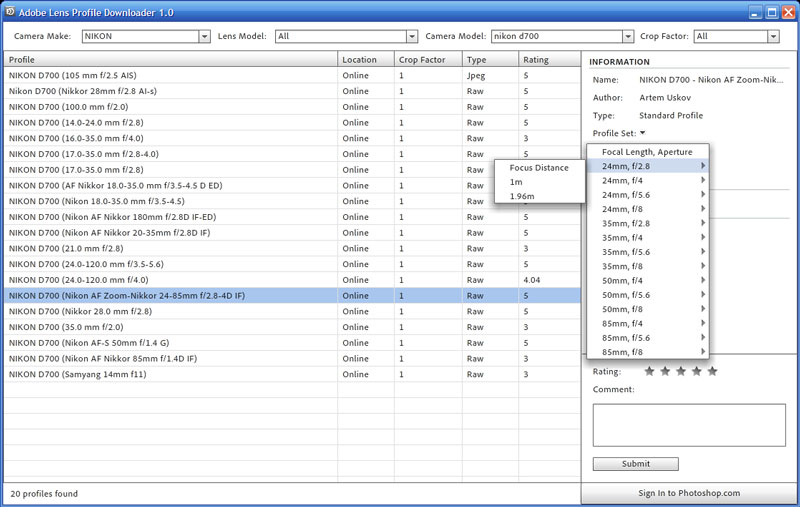Collapse the Profile Set disclosure arrow
This screenshot has width=800, height=507.
(x=642, y=133)
